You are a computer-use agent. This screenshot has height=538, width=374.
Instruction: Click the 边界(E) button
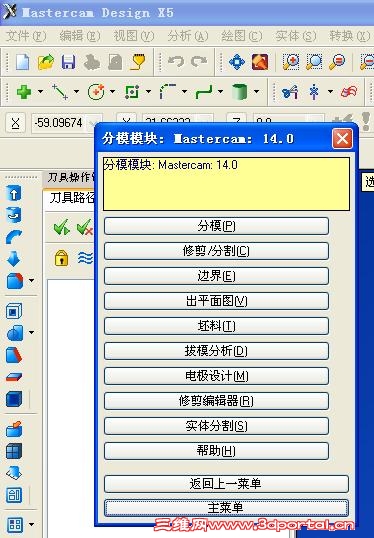(216, 276)
